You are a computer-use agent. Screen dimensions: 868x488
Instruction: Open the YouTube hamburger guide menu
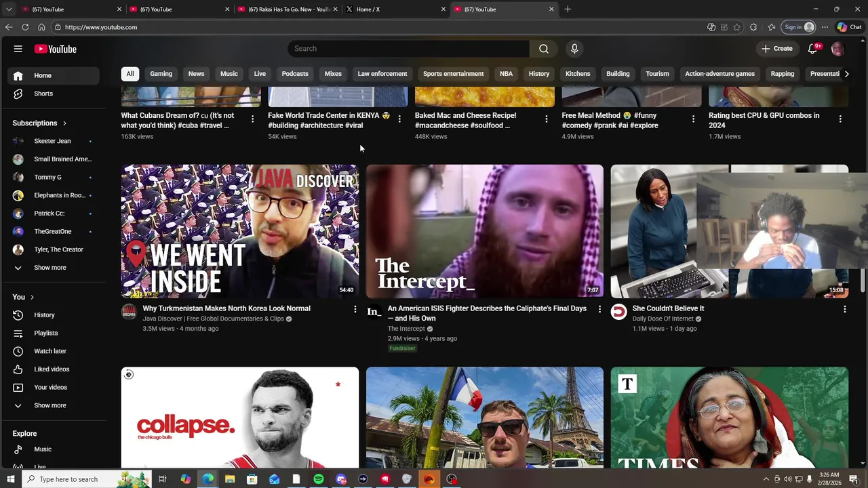click(18, 49)
